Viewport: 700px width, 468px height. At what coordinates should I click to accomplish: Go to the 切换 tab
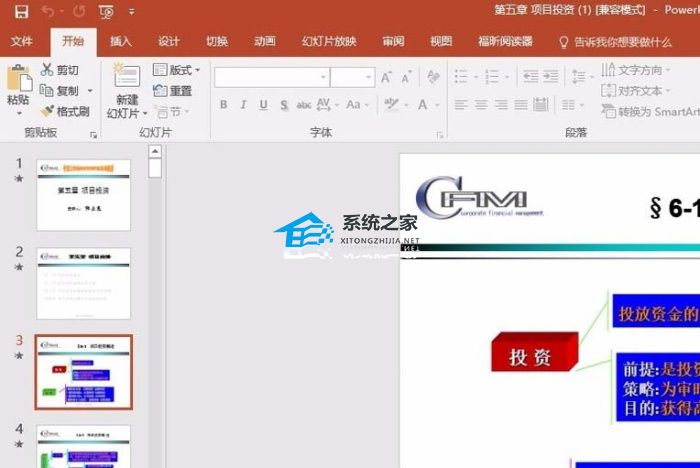217,42
